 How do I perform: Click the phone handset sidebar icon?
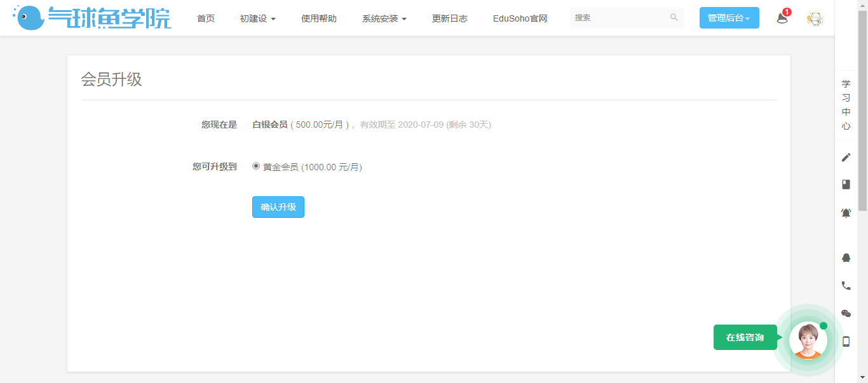pyautogui.click(x=846, y=286)
